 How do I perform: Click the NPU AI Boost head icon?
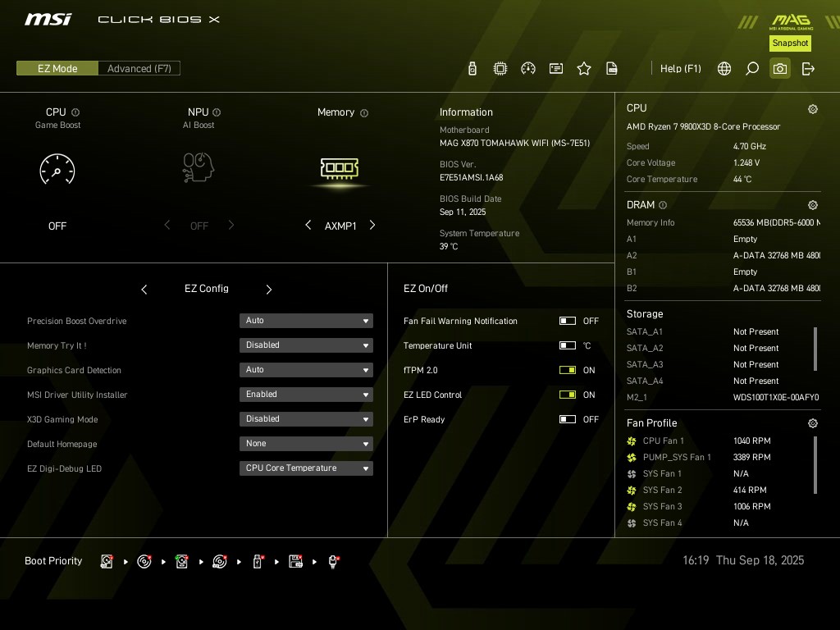(199, 167)
